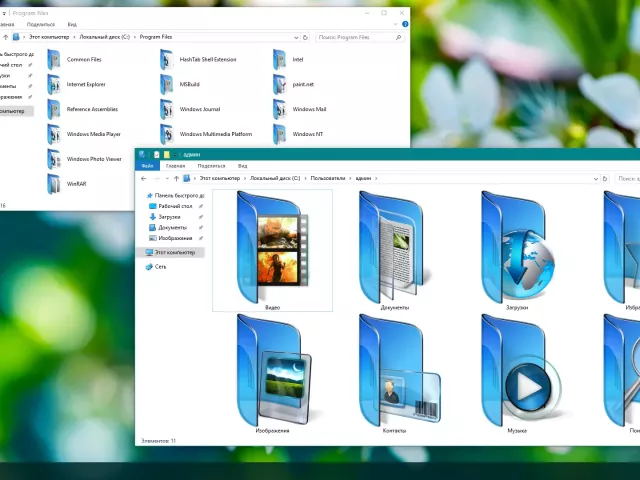Select Этот компьютер in front window sidebar
The image size is (640, 480).
(172, 252)
